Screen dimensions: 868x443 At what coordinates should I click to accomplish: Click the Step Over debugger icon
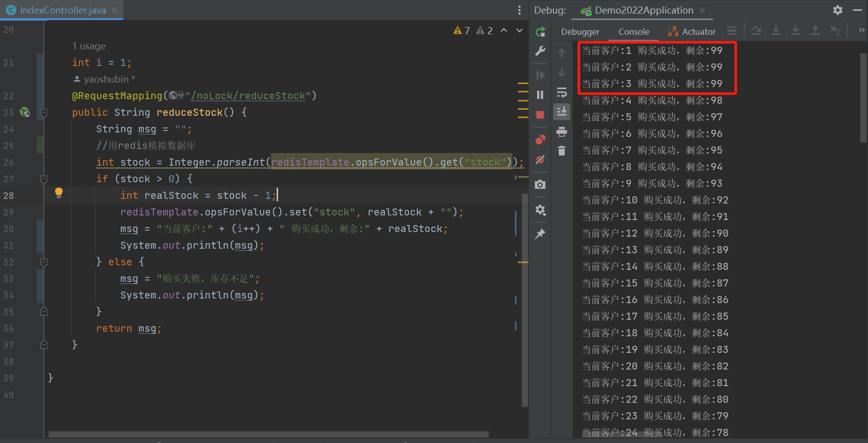[756, 31]
